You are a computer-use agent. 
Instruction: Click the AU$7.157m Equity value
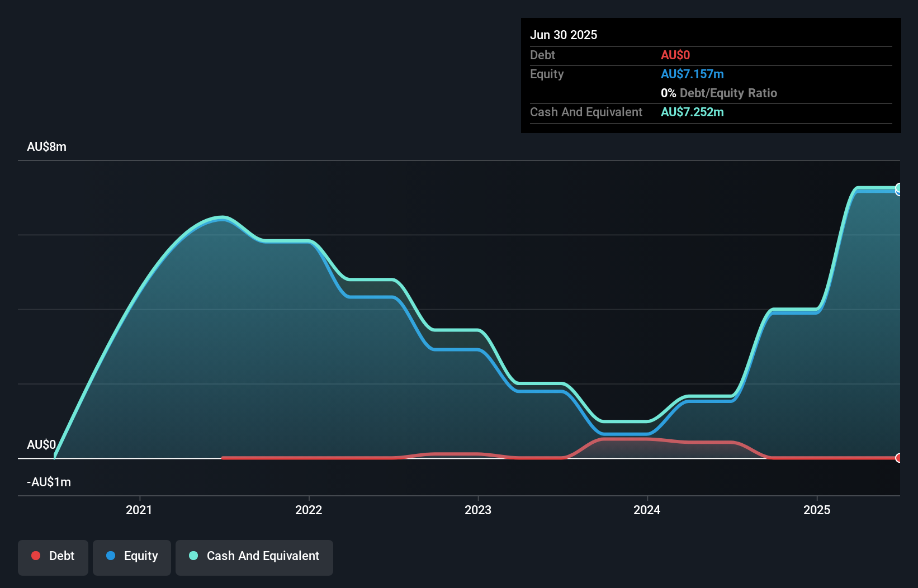coord(692,74)
